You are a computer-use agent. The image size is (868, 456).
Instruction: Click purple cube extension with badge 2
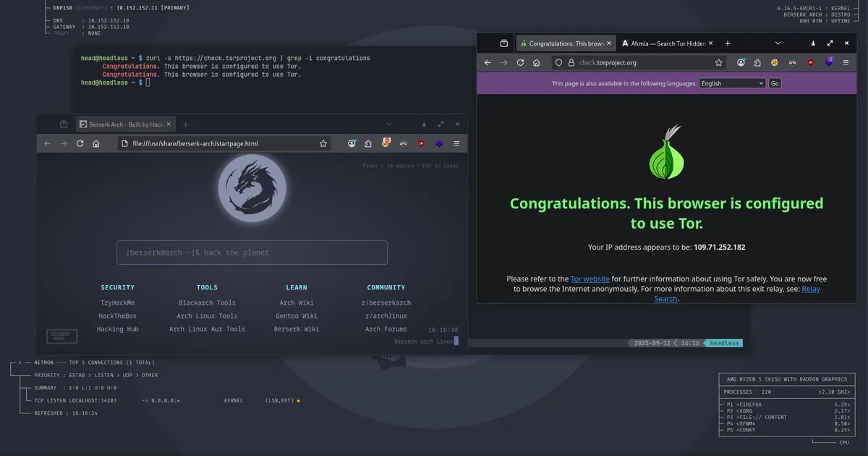(x=829, y=62)
